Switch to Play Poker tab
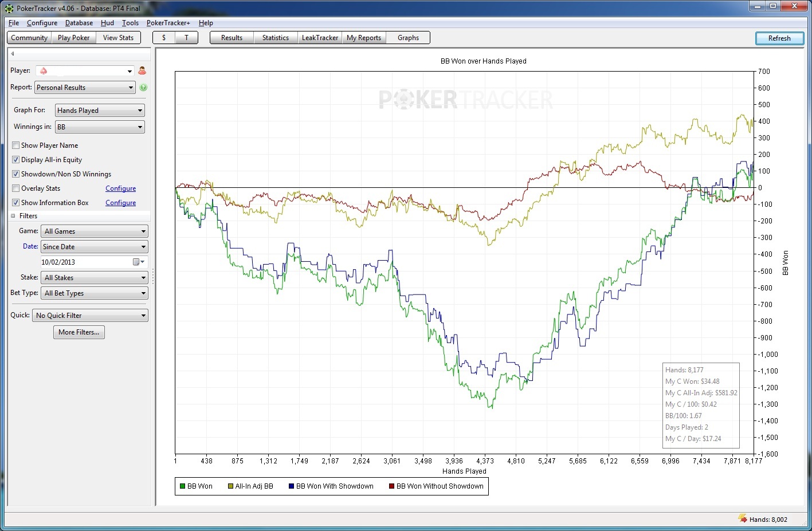This screenshot has width=812, height=531. [x=74, y=38]
